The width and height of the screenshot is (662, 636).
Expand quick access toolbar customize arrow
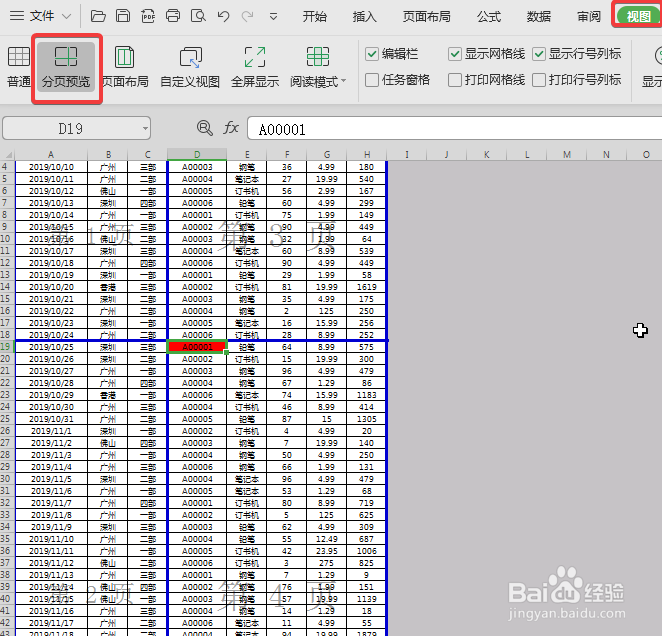[x=274, y=17]
